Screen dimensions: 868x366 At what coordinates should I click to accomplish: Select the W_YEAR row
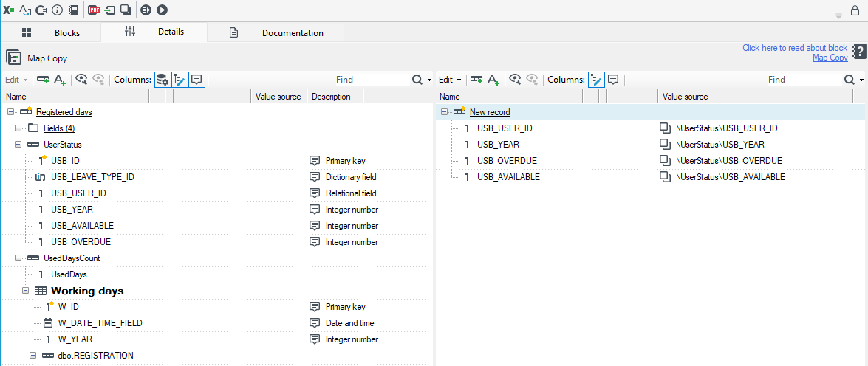(x=75, y=339)
